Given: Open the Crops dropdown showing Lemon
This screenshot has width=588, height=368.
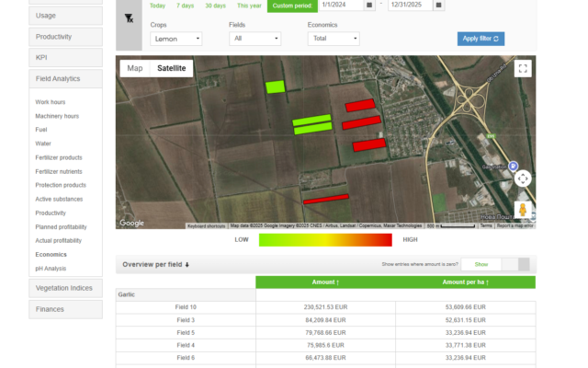Looking at the screenshot, I should pyautogui.click(x=175, y=39).
